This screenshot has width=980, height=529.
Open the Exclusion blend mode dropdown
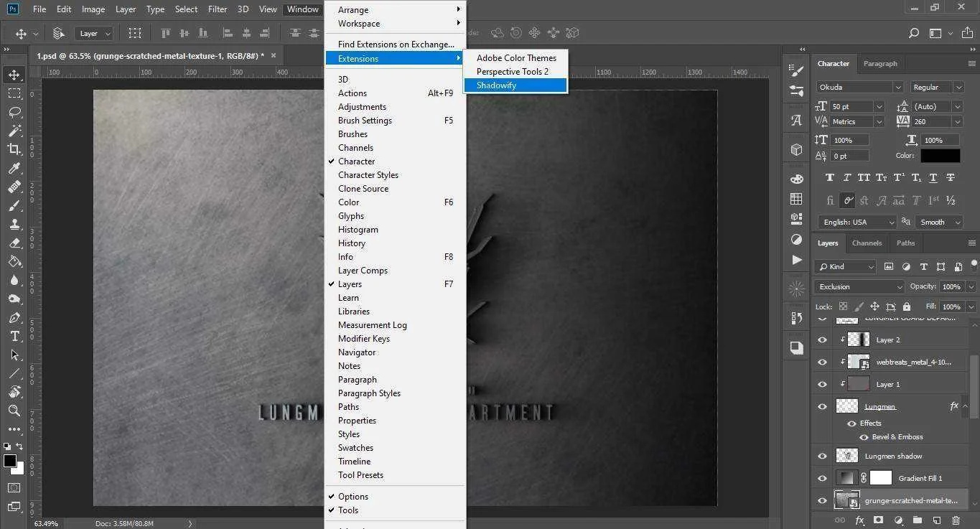[x=860, y=286]
